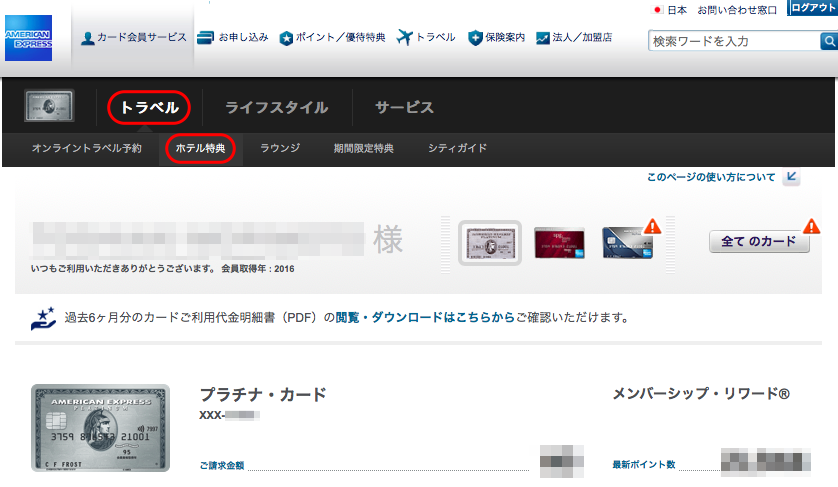Open このページの使い方について link
This screenshot has width=838, height=487.
pyautogui.click(x=711, y=177)
